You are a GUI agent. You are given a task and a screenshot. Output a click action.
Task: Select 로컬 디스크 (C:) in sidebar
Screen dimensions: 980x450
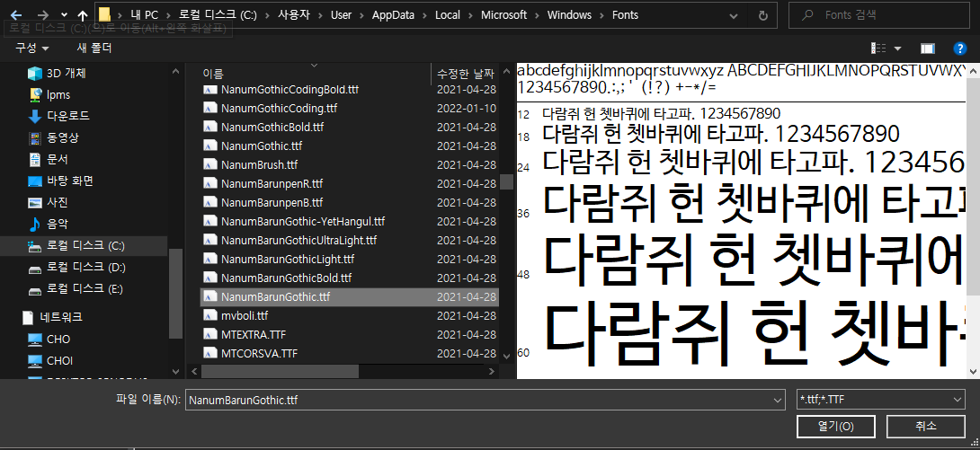(85, 245)
